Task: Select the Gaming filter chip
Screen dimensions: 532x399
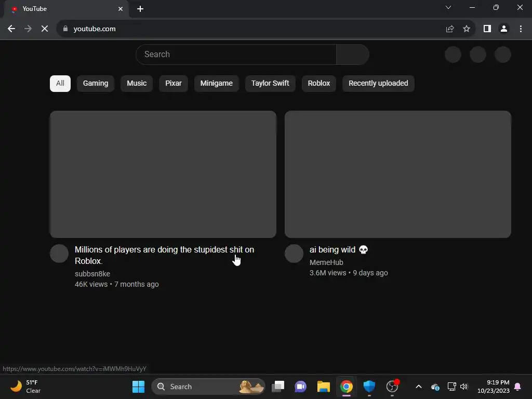Action: coord(96,84)
